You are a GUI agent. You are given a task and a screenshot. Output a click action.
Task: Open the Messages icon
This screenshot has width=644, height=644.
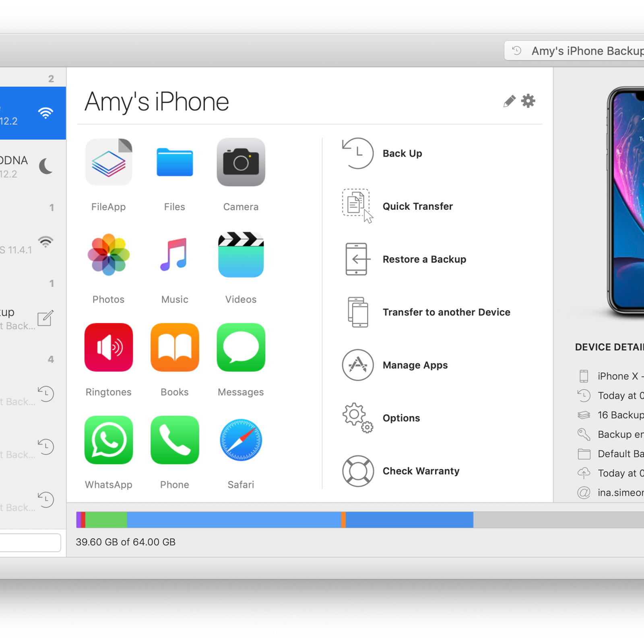tap(241, 347)
